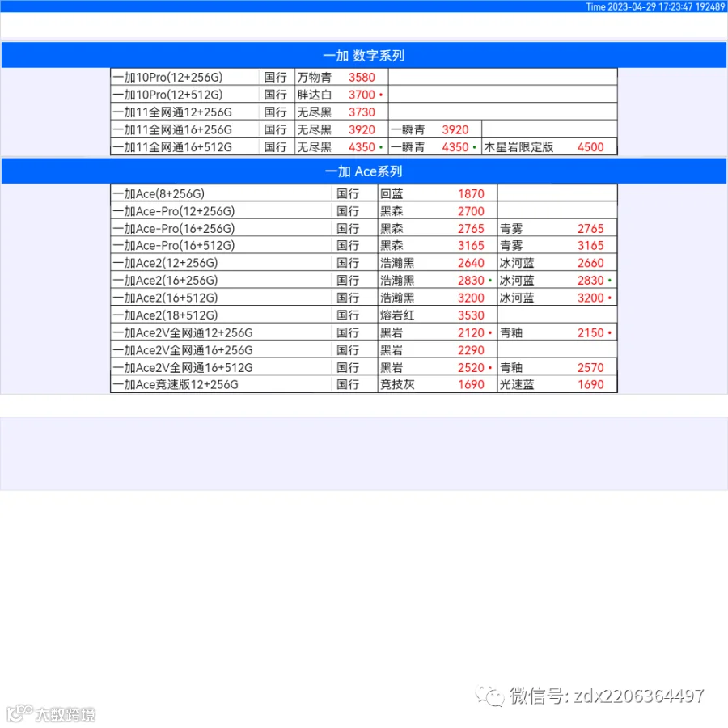Select the row label '一加11全网通16+256G'

coord(172,129)
